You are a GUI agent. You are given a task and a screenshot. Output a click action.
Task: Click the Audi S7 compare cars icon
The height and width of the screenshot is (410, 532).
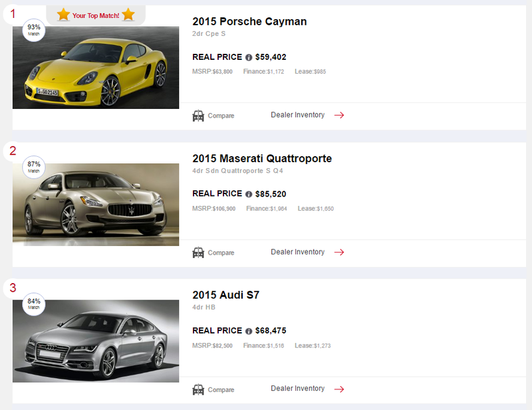click(x=198, y=389)
